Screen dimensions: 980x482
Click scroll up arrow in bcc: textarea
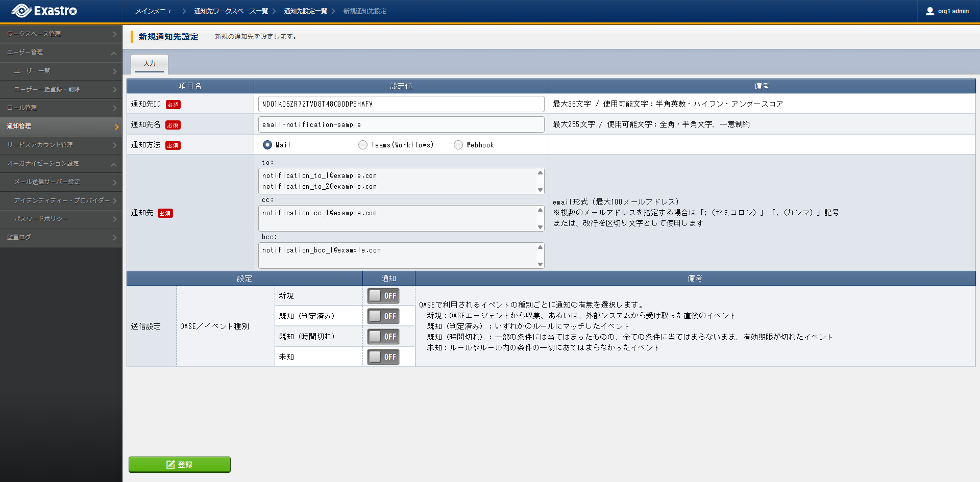(x=540, y=247)
